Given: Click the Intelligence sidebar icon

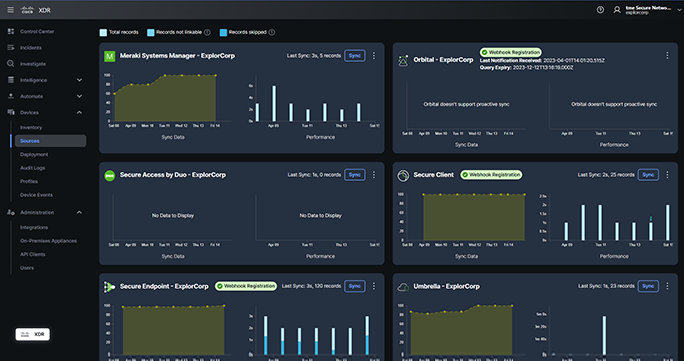Looking at the screenshot, I should pyautogui.click(x=11, y=80).
